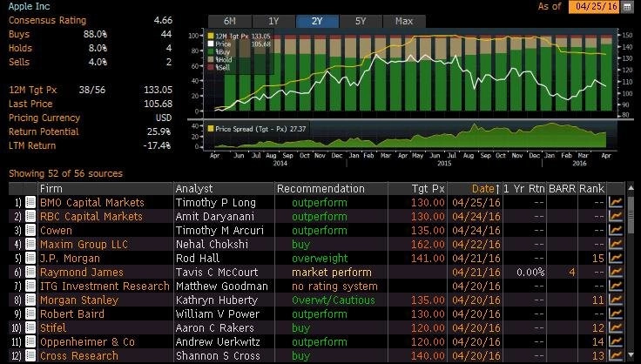Switch chart range to 6M tab
Screen dimensions: 641x364
tap(230, 21)
